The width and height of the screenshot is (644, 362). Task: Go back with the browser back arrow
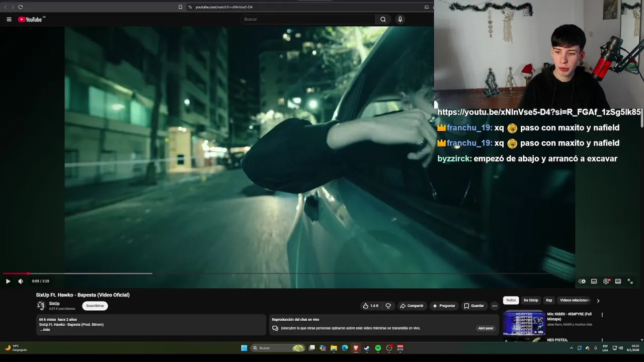(6, 7)
